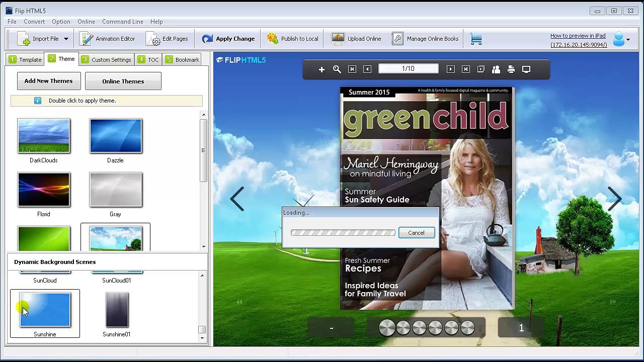The image size is (644, 362).
Task: Open Manage Online Books
Action: point(425,39)
